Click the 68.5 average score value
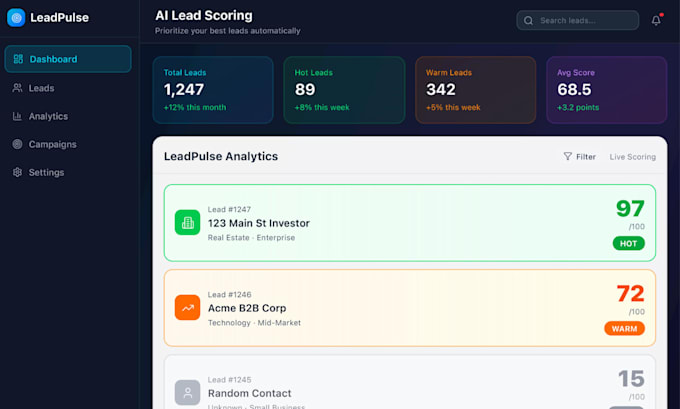The height and width of the screenshot is (409, 680). [574, 89]
